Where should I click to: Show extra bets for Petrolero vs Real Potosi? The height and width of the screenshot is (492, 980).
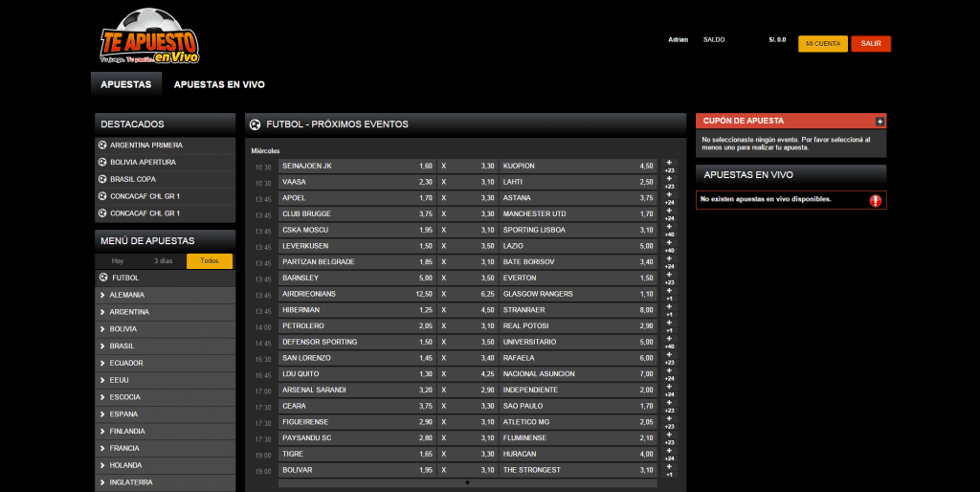669,326
